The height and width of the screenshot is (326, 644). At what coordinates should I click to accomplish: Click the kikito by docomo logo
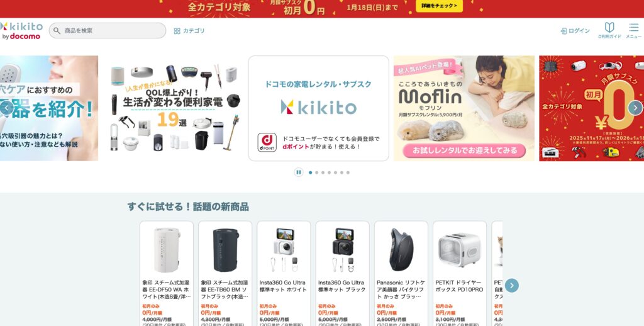[x=21, y=31]
